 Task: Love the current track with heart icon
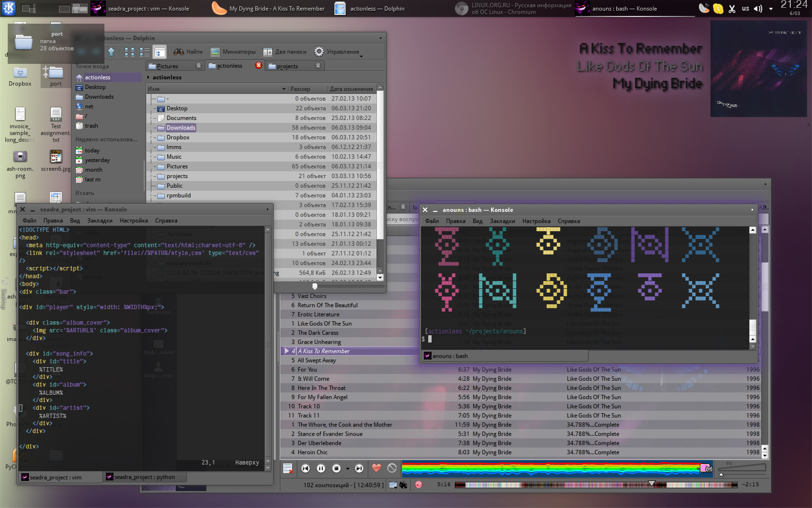[x=377, y=468]
